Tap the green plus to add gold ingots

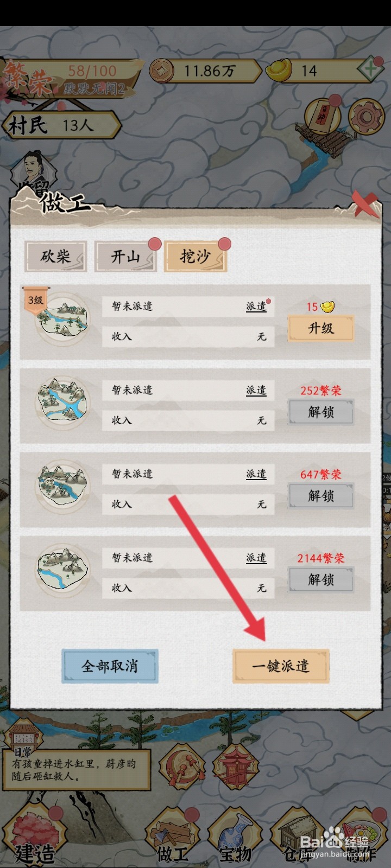(370, 70)
